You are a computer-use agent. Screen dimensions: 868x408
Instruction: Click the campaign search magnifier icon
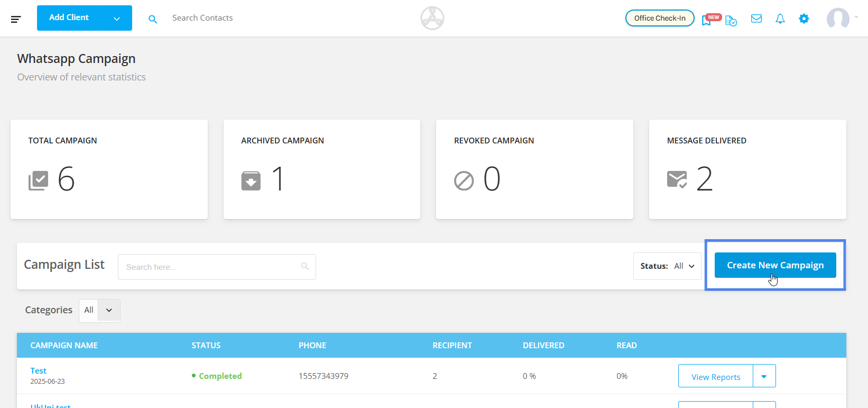(x=305, y=266)
